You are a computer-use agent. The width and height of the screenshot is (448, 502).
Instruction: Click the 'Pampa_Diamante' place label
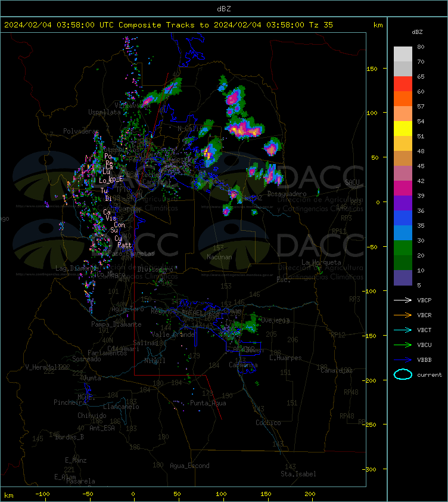pyautogui.click(x=116, y=324)
